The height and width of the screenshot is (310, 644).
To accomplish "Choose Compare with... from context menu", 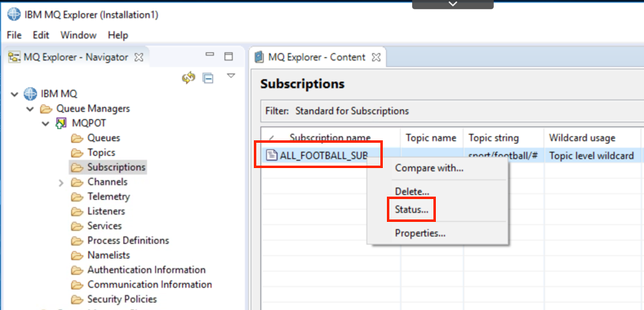I will [429, 168].
